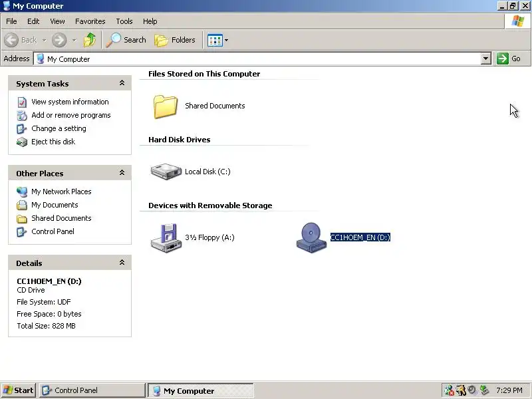Click the sidebar Control Panel icon

22,231
